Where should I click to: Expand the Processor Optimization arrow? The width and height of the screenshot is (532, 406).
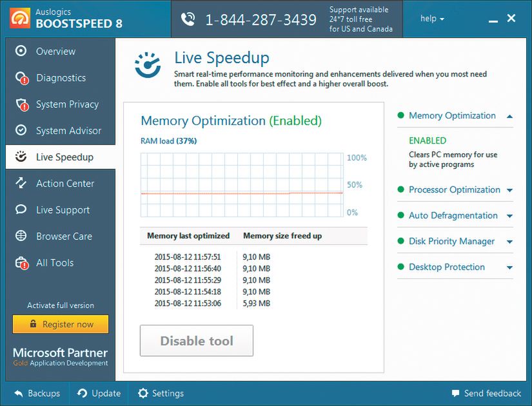[509, 190]
